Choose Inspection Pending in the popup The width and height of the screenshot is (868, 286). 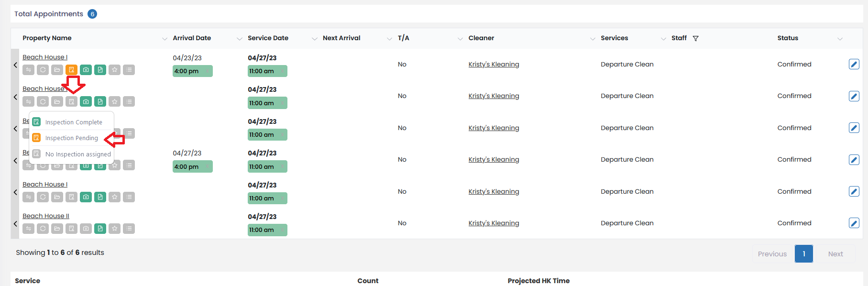71,138
